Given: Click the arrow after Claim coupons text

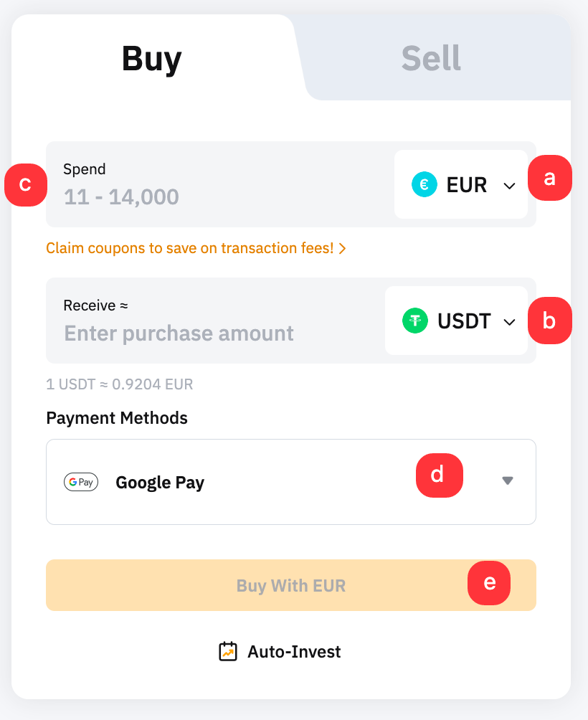Looking at the screenshot, I should (343, 248).
